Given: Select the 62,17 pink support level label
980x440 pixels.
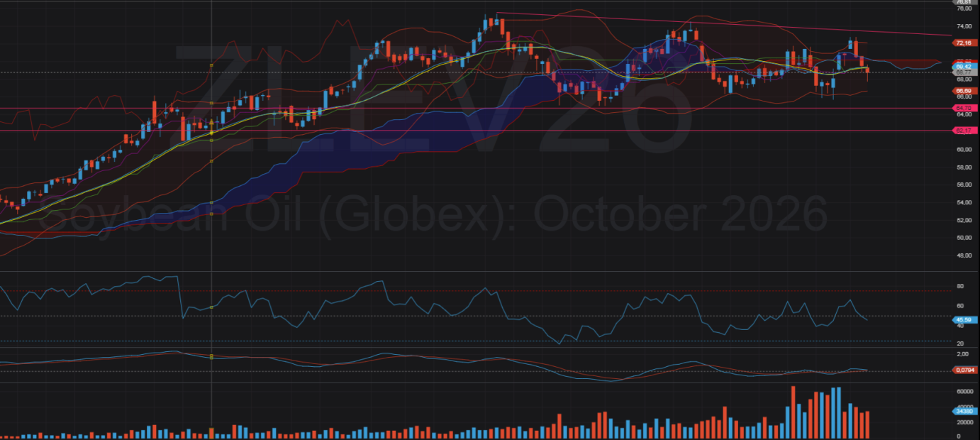Looking at the screenshot, I should (963, 131).
